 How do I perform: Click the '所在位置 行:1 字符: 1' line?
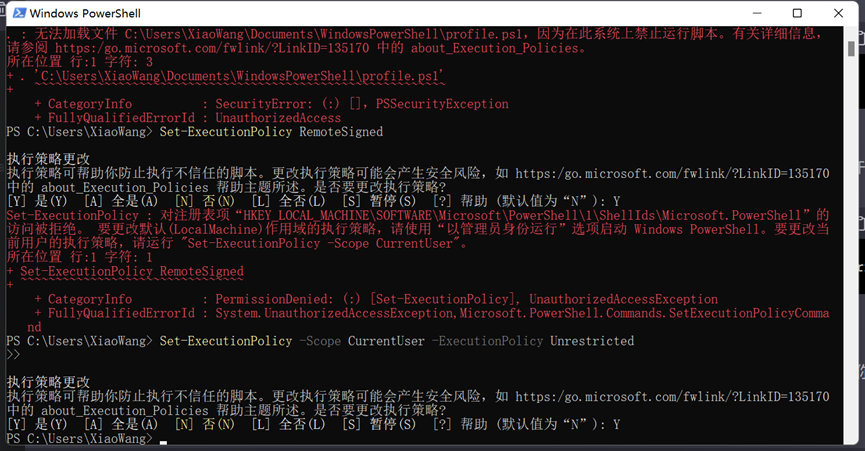tap(79, 257)
